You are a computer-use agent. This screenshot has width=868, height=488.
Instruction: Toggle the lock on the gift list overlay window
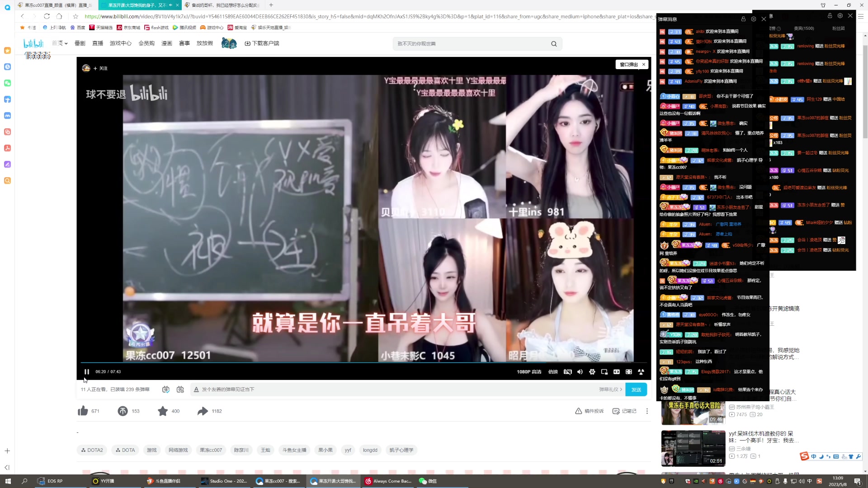[830, 15]
